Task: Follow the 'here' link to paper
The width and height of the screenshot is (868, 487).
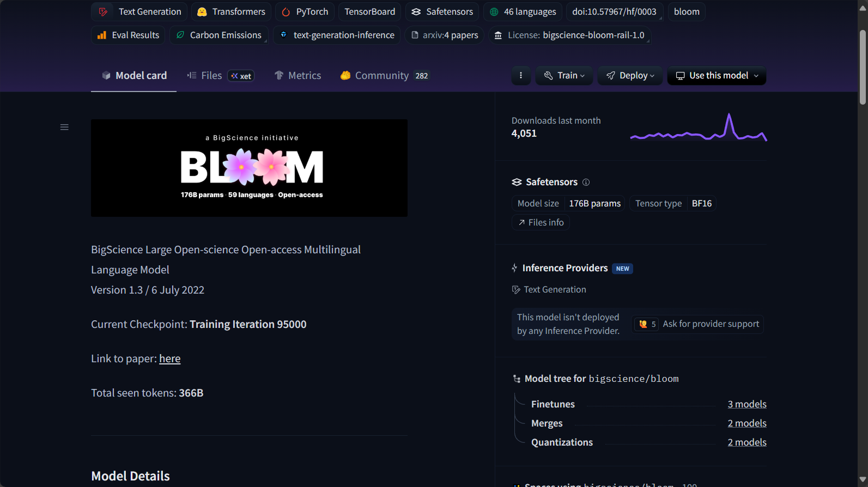Action: 170,358
